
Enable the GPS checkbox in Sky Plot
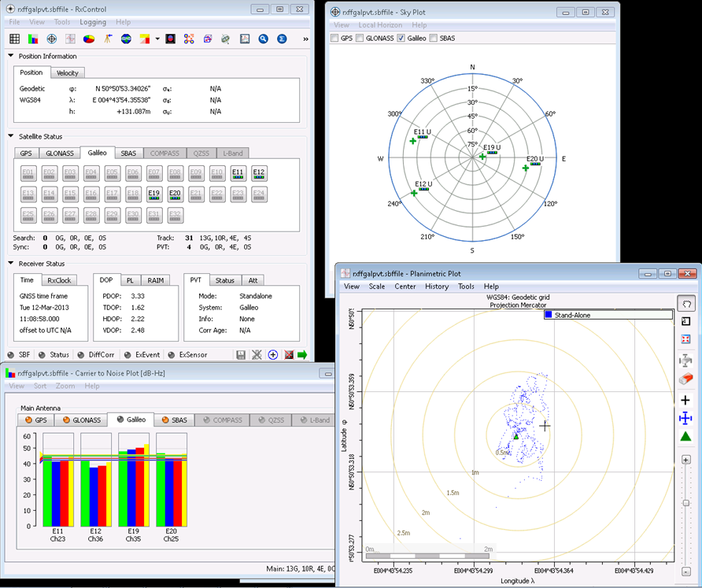336,38
